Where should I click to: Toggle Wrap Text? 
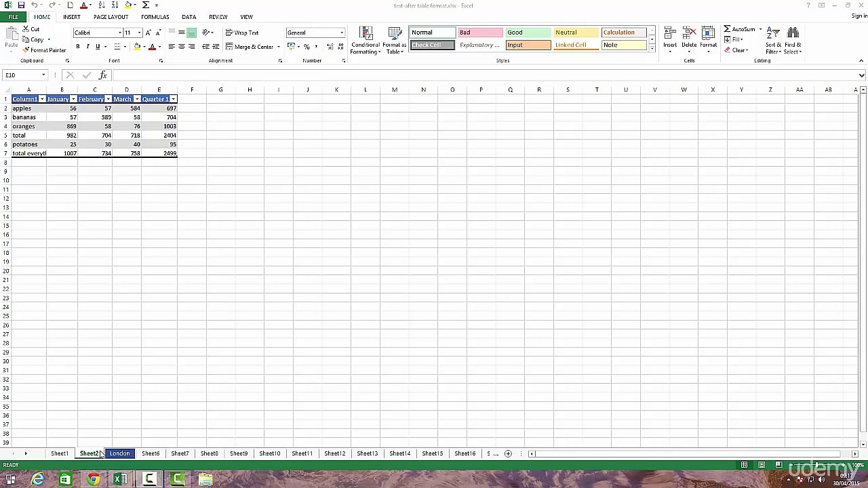(242, 33)
